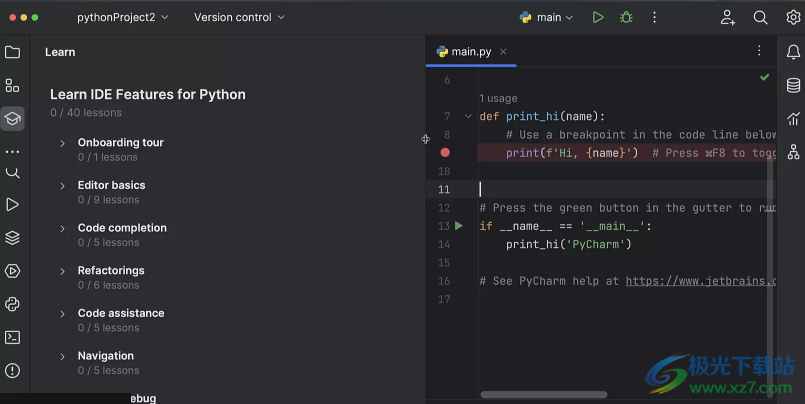This screenshot has width=805, height=404.
Task: Click 'def print_hi(name):' on line 7
Action: (x=542, y=117)
